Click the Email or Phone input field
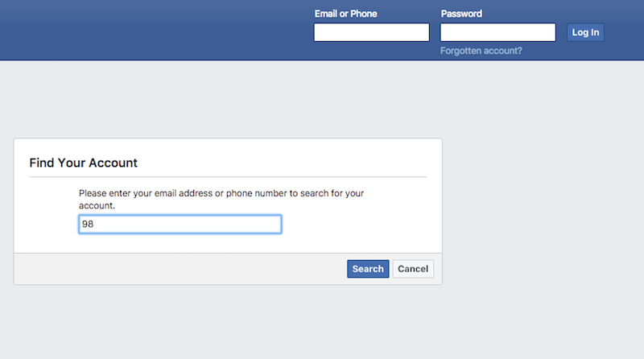This screenshot has height=359, width=644. [371, 32]
